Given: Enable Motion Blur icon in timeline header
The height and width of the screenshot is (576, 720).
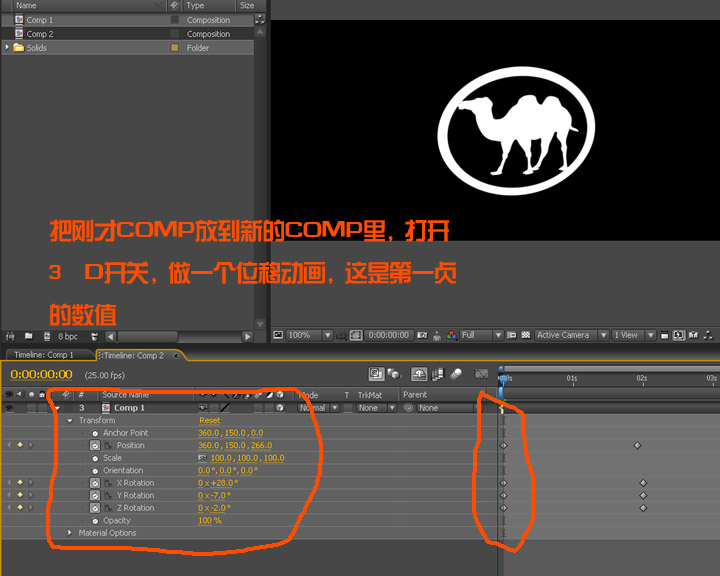Looking at the screenshot, I should click(x=456, y=374).
